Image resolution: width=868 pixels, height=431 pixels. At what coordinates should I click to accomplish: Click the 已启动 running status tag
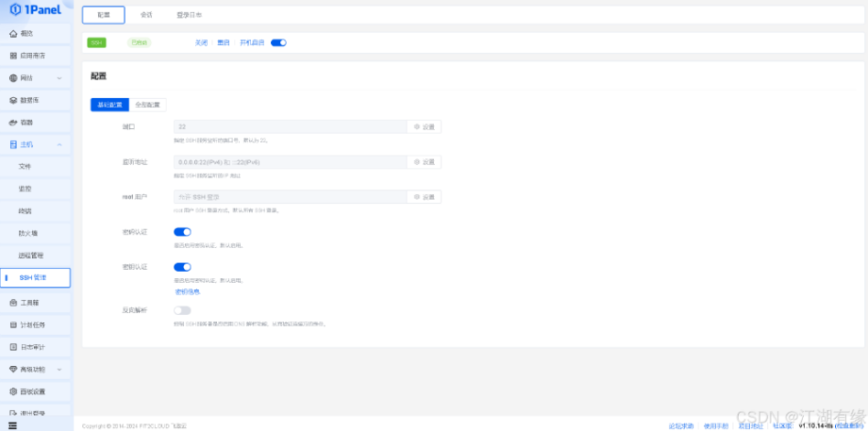point(139,42)
